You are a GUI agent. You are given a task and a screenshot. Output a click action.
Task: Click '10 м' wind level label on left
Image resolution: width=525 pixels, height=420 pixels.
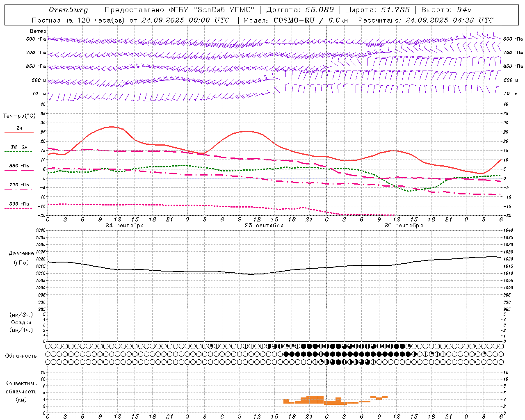40,94
